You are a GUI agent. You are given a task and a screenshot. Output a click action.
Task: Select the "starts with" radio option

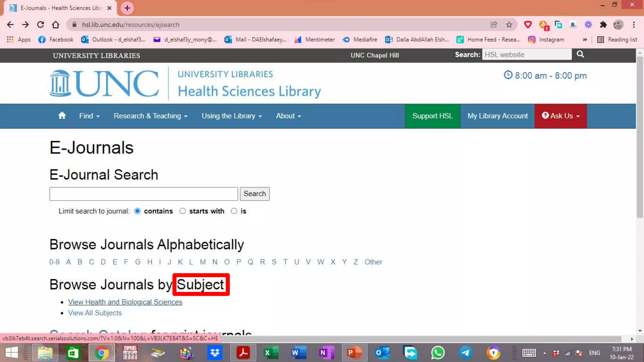[x=183, y=211]
